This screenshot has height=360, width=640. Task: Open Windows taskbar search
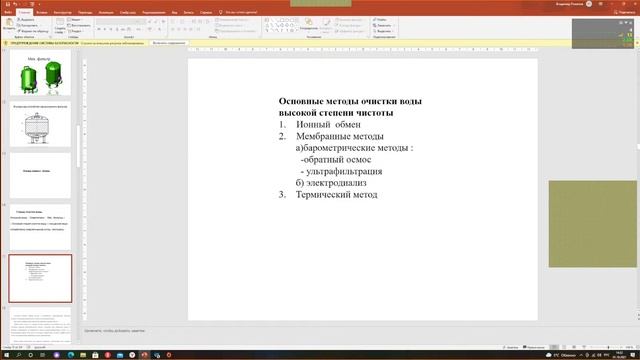click(x=18, y=355)
